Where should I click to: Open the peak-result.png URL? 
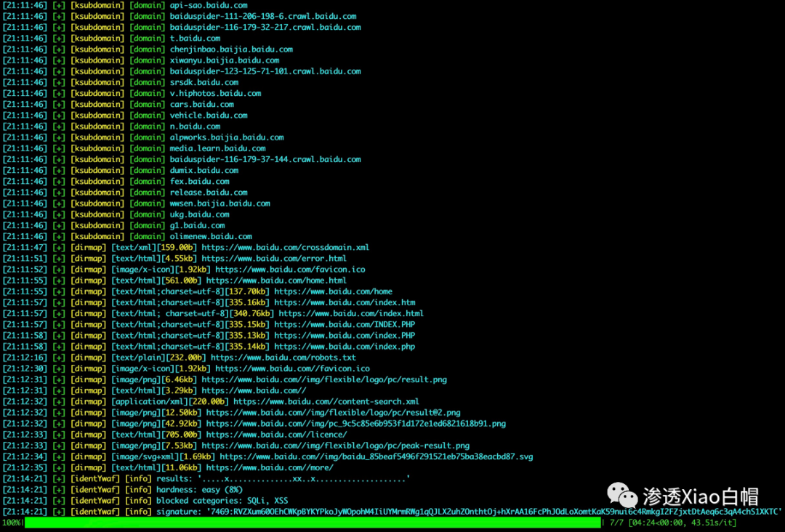335,446
